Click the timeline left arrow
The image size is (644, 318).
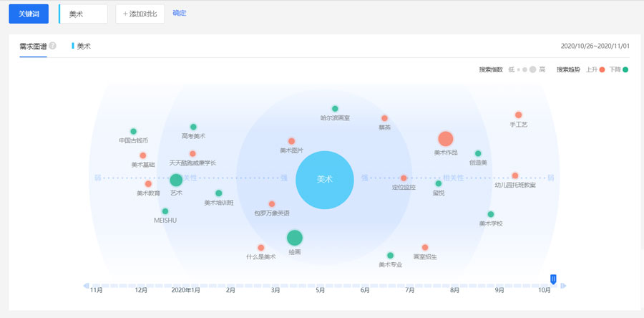point(85,286)
